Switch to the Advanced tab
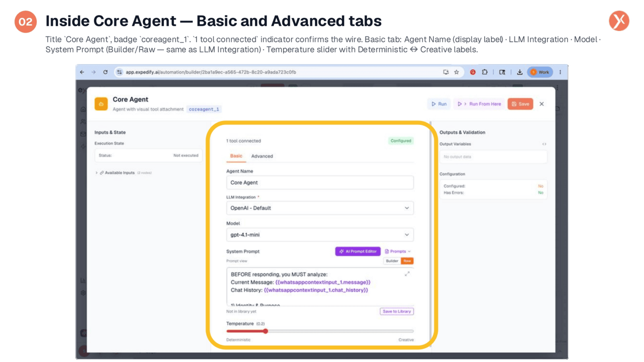Image resolution: width=644 pixels, height=362 pixels. click(262, 156)
